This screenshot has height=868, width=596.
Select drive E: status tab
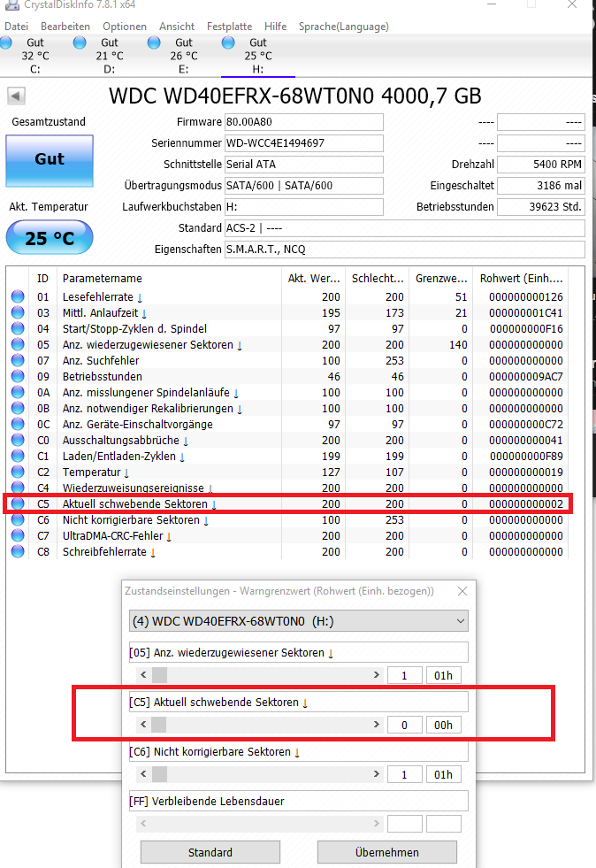tap(184, 56)
